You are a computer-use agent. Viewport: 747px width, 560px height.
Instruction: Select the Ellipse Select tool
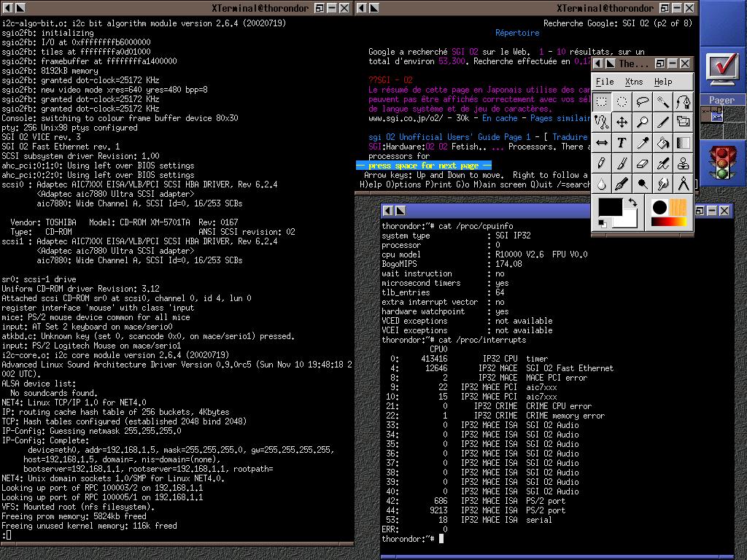[622, 102]
